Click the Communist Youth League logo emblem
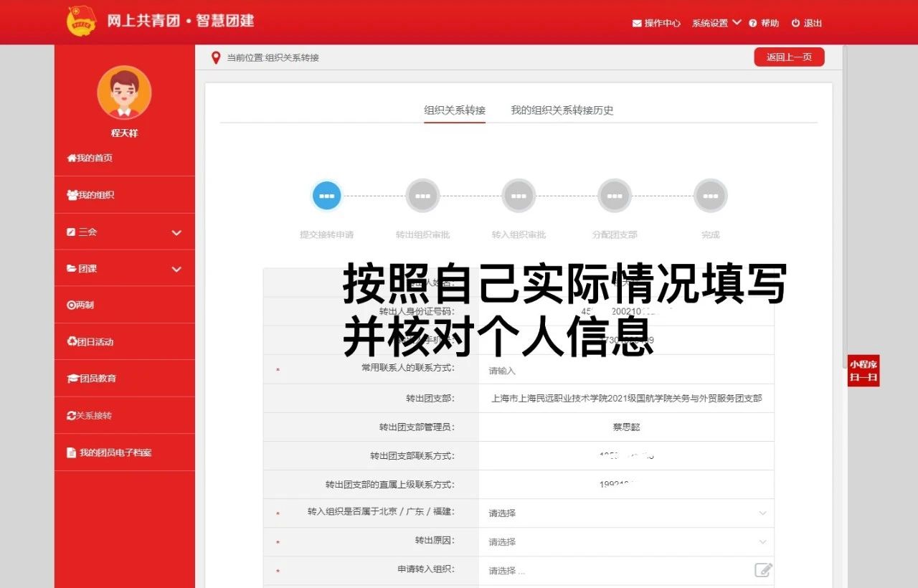The width and height of the screenshot is (918, 588). 80,21
